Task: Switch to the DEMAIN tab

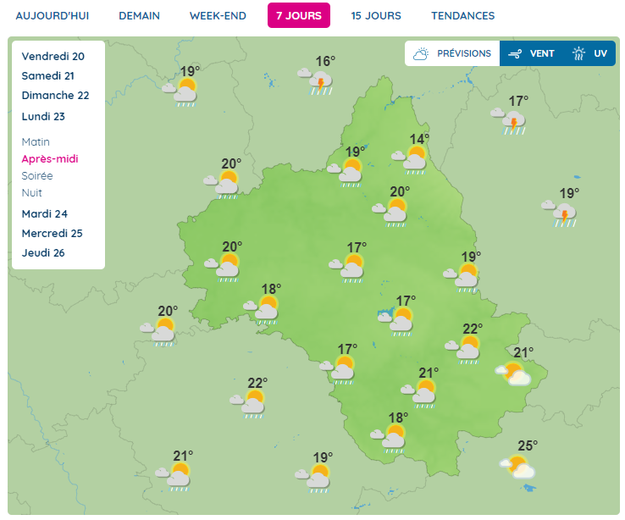Action: coord(139,16)
